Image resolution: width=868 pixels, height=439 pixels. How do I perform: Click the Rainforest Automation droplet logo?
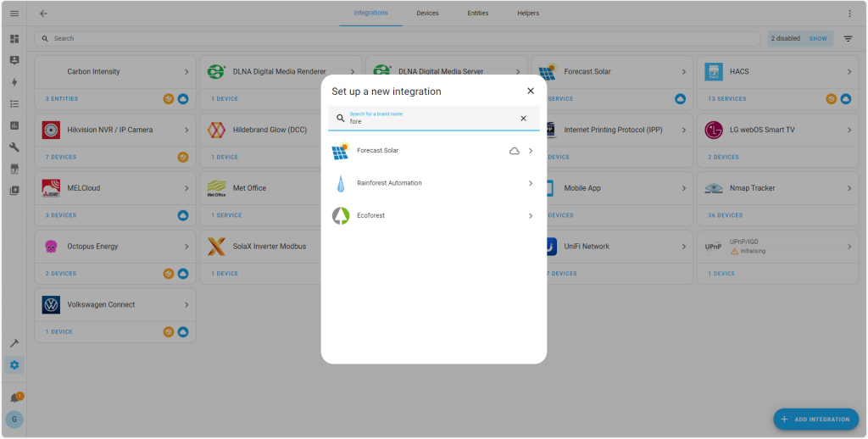[x=341, y=183]
